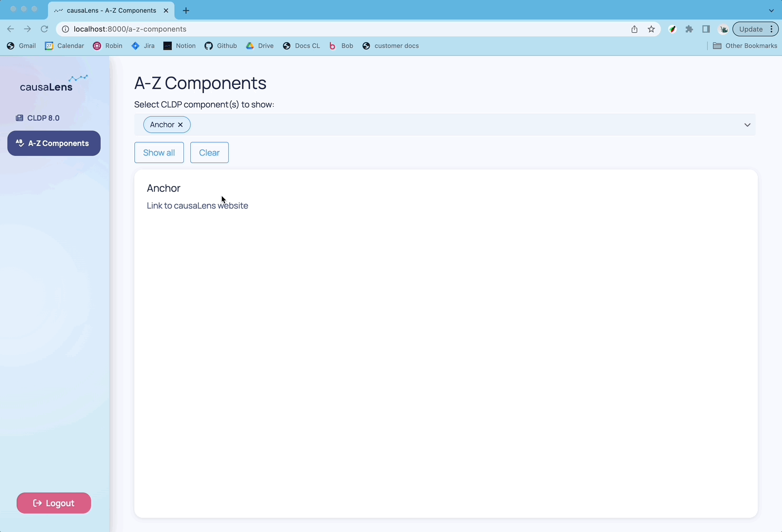Click the Clear button
Screen dimensions: 782x532
coord(209,153)
